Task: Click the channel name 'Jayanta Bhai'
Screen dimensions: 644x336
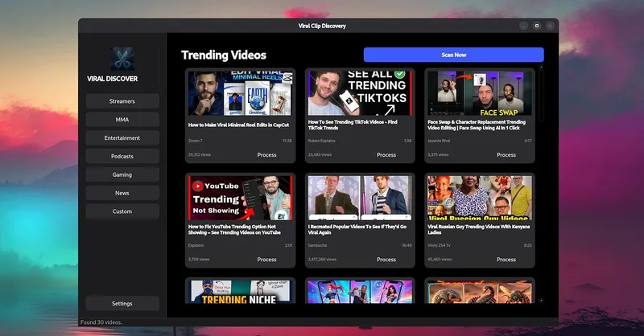Action: coord(439,141)
